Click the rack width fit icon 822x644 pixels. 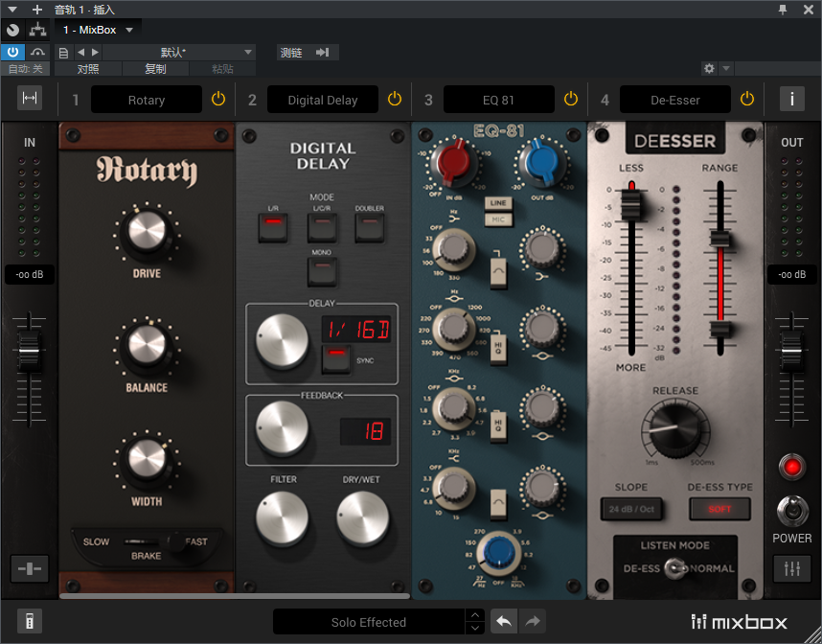30,98
